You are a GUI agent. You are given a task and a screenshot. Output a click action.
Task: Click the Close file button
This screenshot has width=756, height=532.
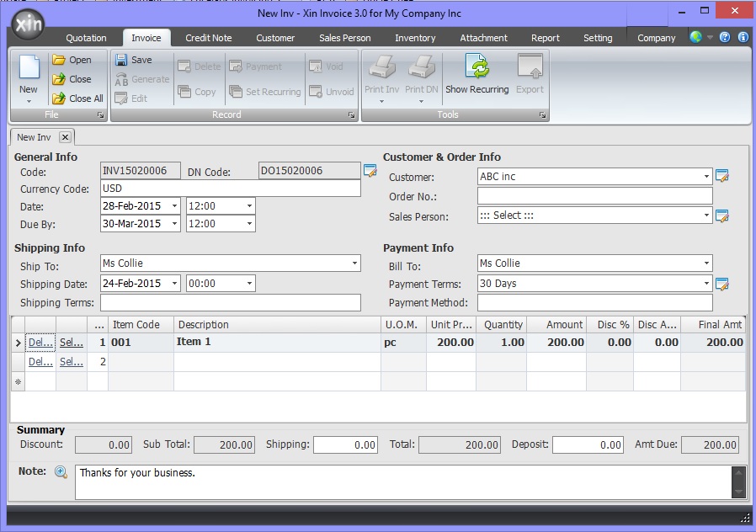pos(72,79)
